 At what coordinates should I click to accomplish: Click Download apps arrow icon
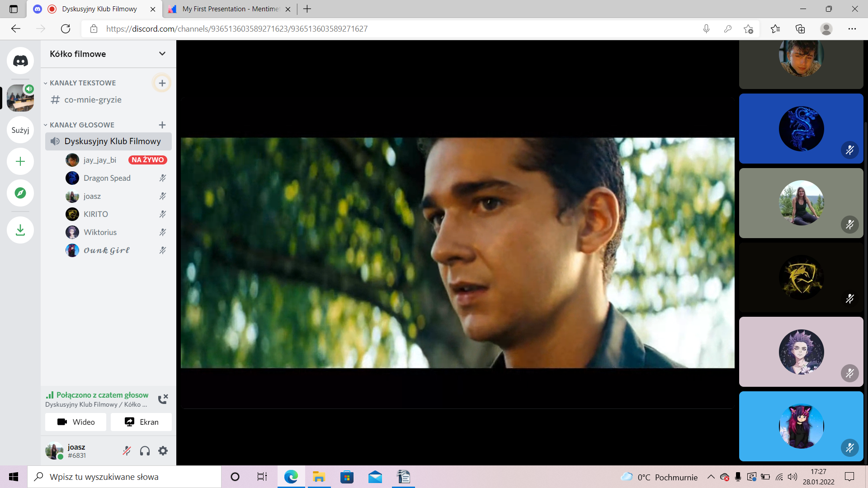pyautogui.click(x=20, y=230)
